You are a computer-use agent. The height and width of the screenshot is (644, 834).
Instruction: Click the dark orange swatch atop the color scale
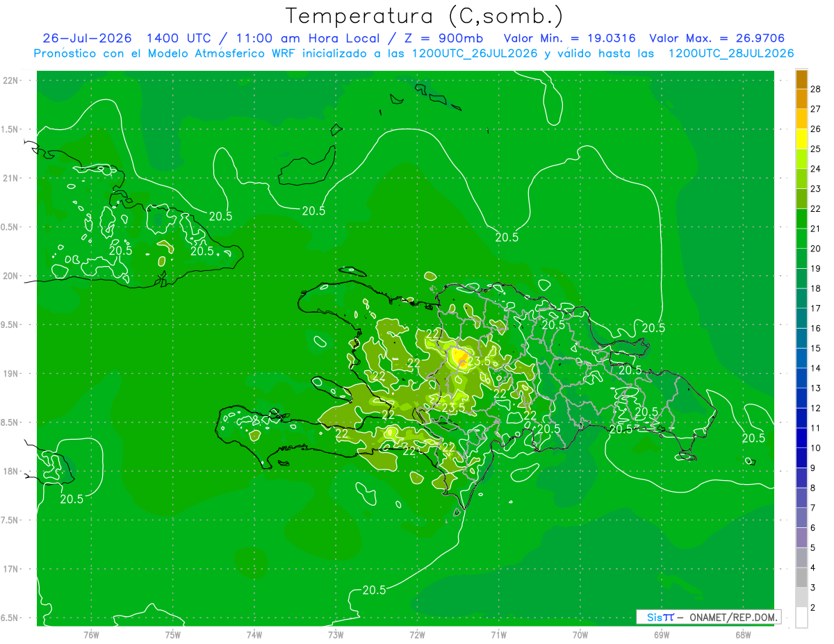point(801,79)
